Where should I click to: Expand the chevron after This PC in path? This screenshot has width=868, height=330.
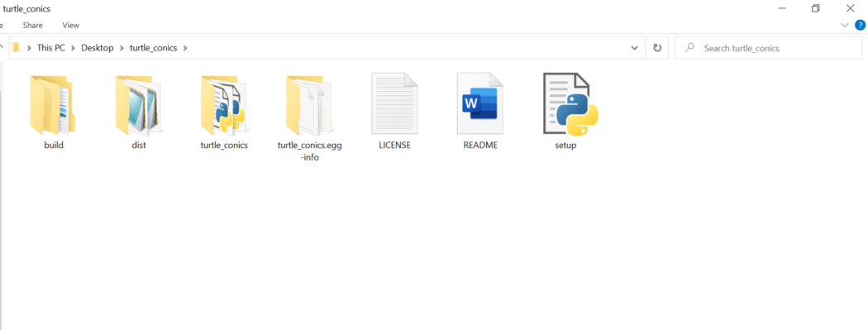click(73, 48)
